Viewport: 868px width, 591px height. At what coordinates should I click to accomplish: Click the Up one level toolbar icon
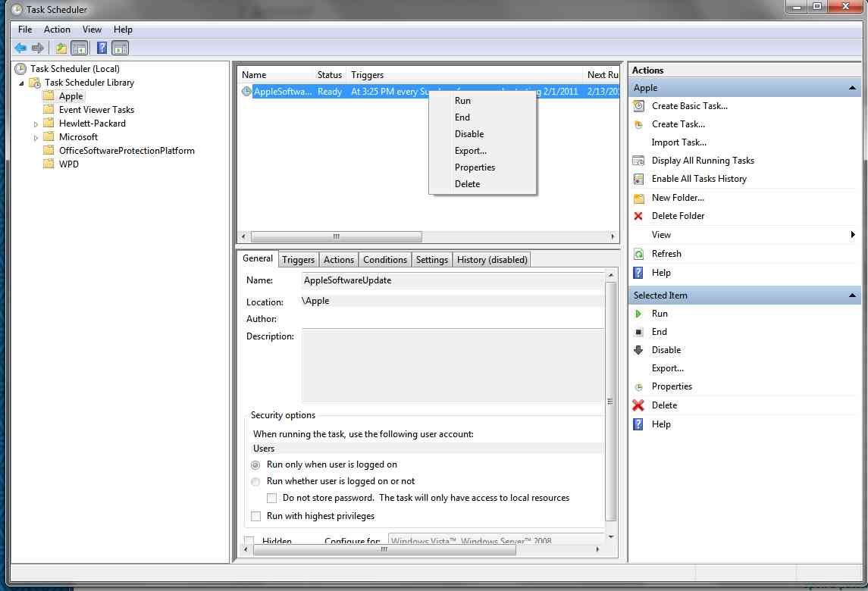point(61,48)
